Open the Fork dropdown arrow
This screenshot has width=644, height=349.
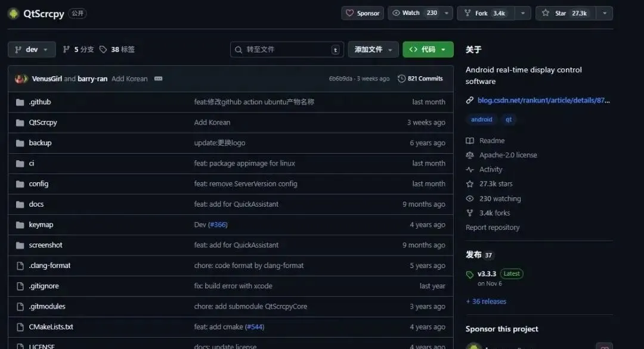coord(523,13)
